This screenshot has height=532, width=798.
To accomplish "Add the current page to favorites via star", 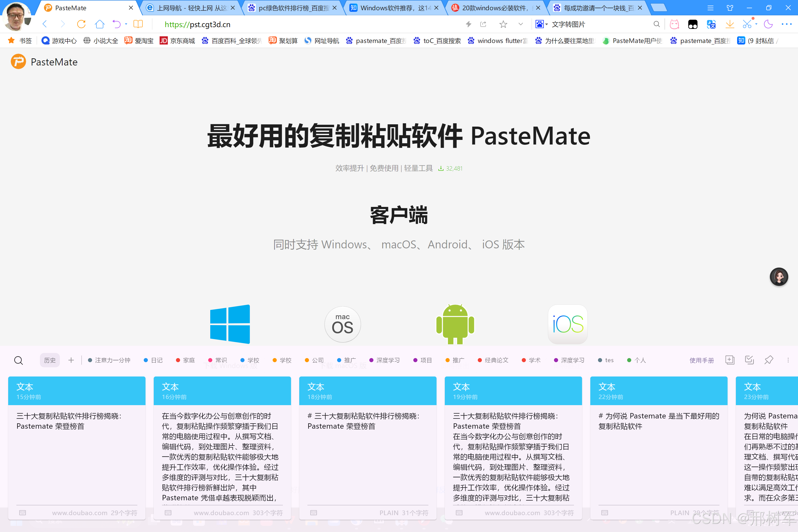I will click(x=504, y=24).
